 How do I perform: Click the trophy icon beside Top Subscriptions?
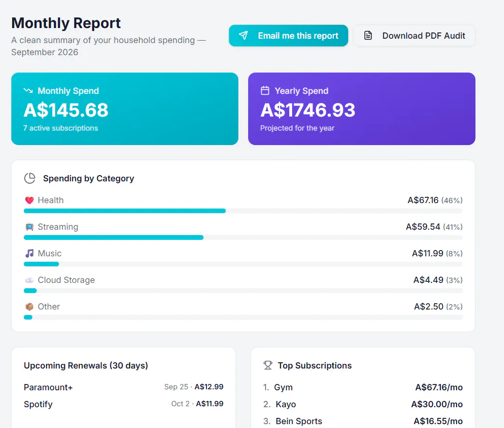pos(267,365)
